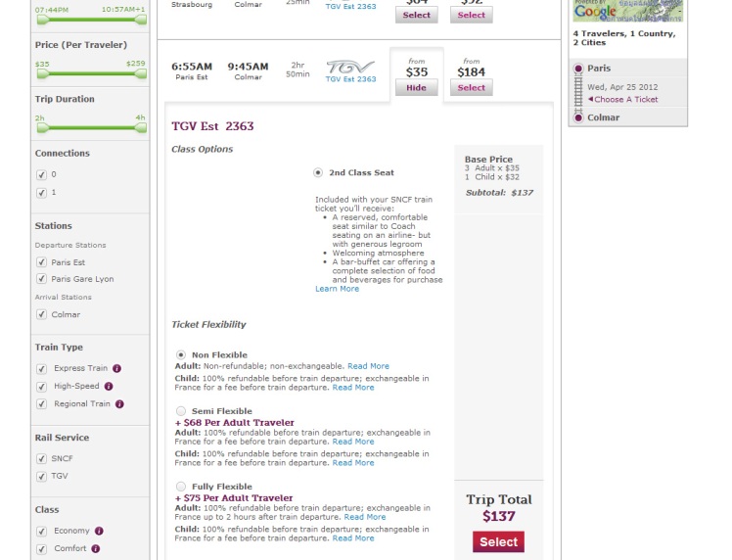Screen dimensions: 732x560
Task: Uncheck Paris Est departure station
Action: point(41,262)
